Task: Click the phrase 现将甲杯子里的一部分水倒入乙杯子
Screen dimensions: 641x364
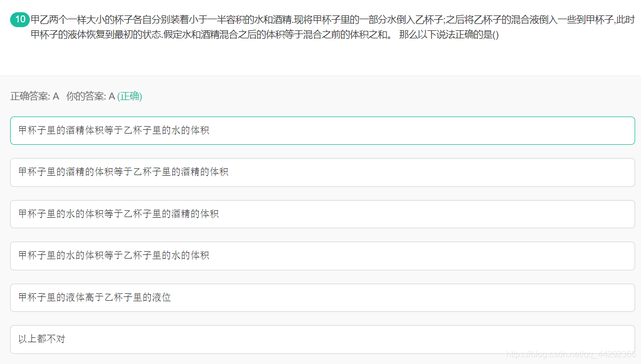Action: [369, 20]
